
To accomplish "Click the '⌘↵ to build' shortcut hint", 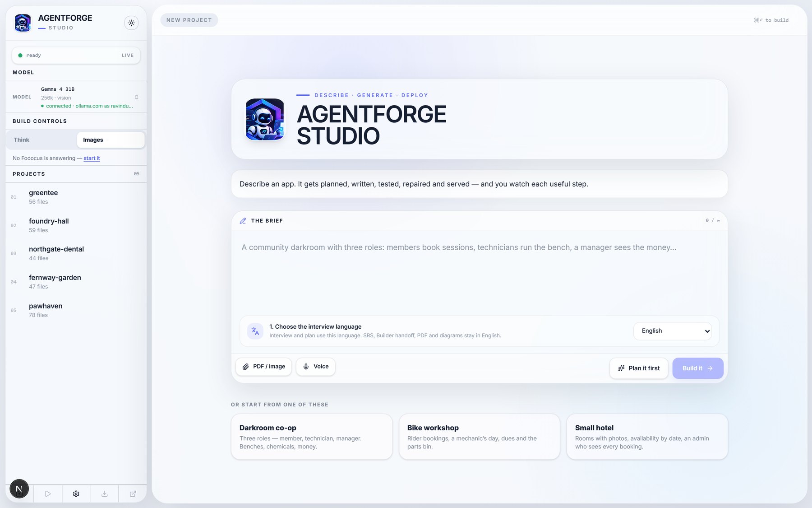I will (x=771, y=20).
